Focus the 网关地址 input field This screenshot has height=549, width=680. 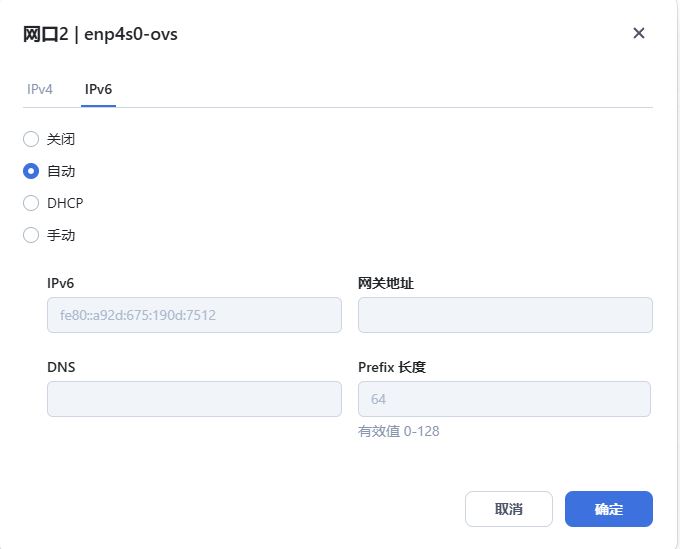(505, 315)
